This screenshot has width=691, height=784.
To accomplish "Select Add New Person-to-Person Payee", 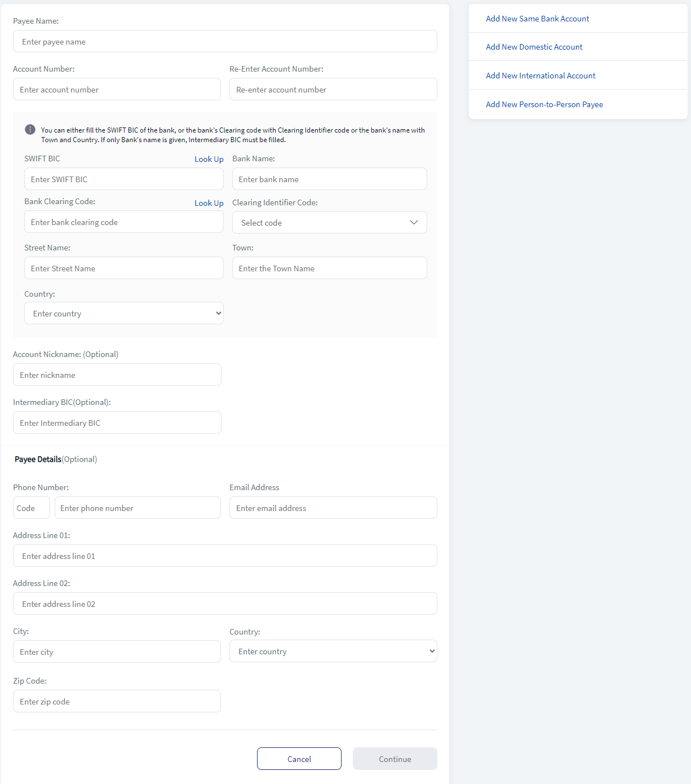I will pyautogui.click(x=544, y=104).
